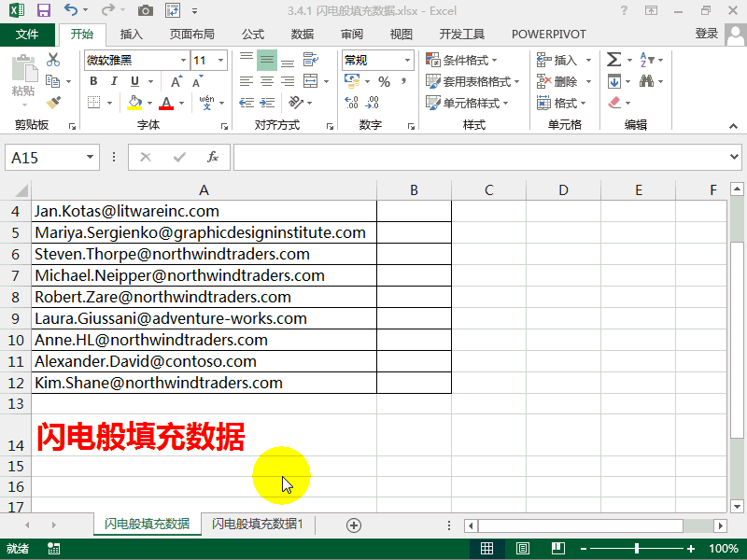The image size is (747, 560).
Task: Click the Fill down arrow icon
Action: 614,81
